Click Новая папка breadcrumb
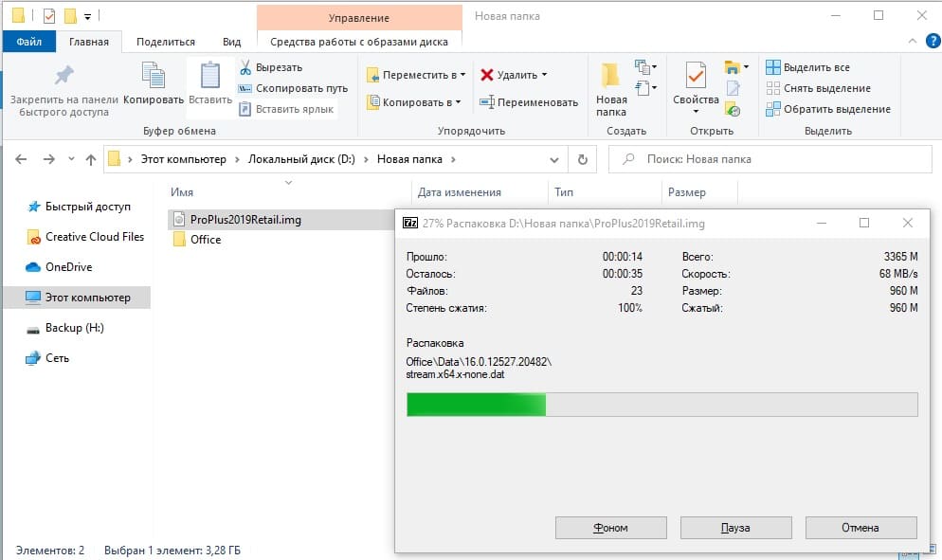942x560 pixels. pos(409,159)
